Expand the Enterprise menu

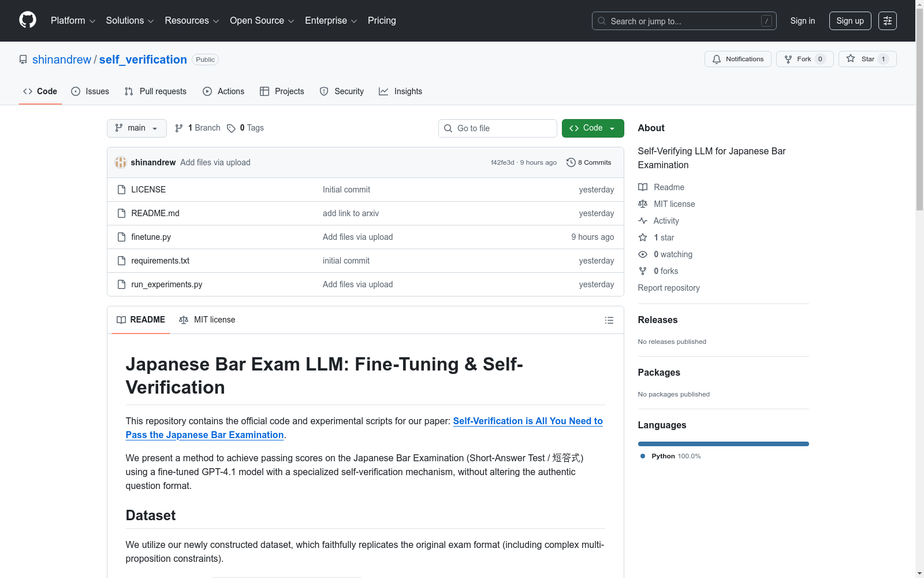click(x=331, y=21)
